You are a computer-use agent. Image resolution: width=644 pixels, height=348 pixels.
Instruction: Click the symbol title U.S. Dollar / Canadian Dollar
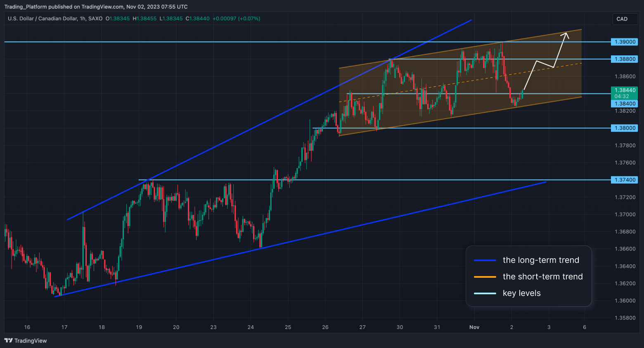pos(42,19)
